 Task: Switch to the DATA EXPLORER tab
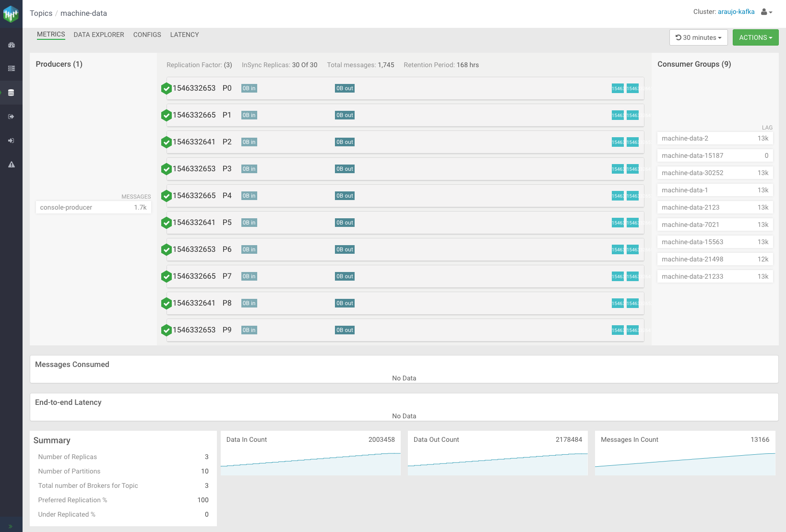click(99, 35)
